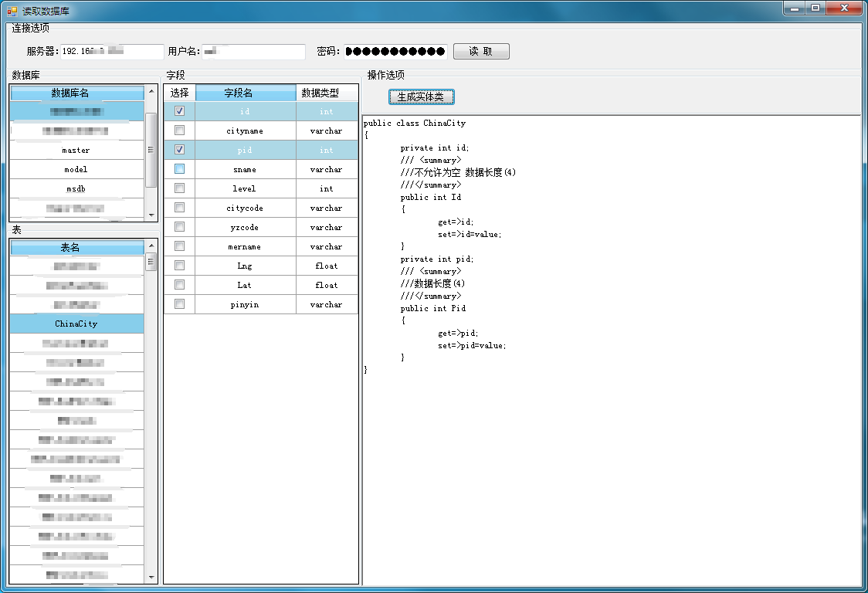Screen dimensions: 868x593
Task: Focus the 服务器 address input
Action: (112, 52)
